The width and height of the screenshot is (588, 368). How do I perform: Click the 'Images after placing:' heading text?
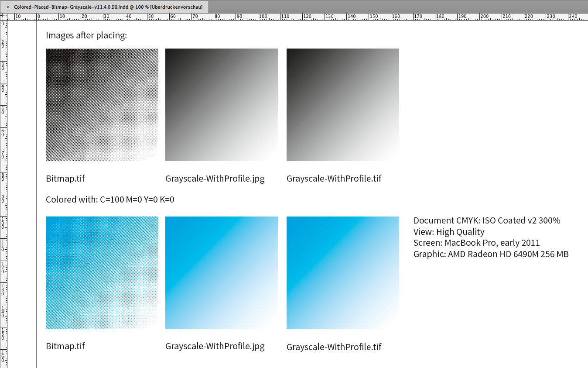(x=86, y=35)
